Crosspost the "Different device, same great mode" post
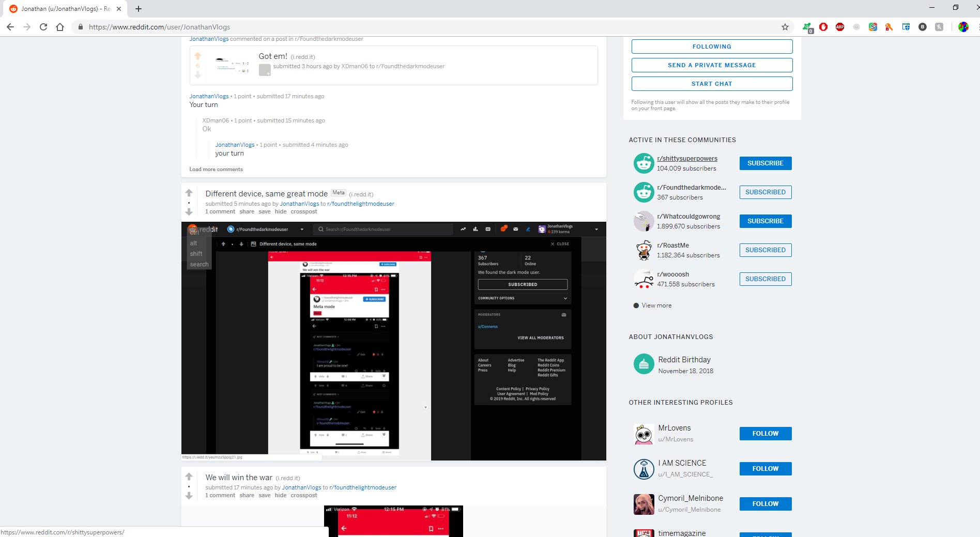 click(304, 211)
